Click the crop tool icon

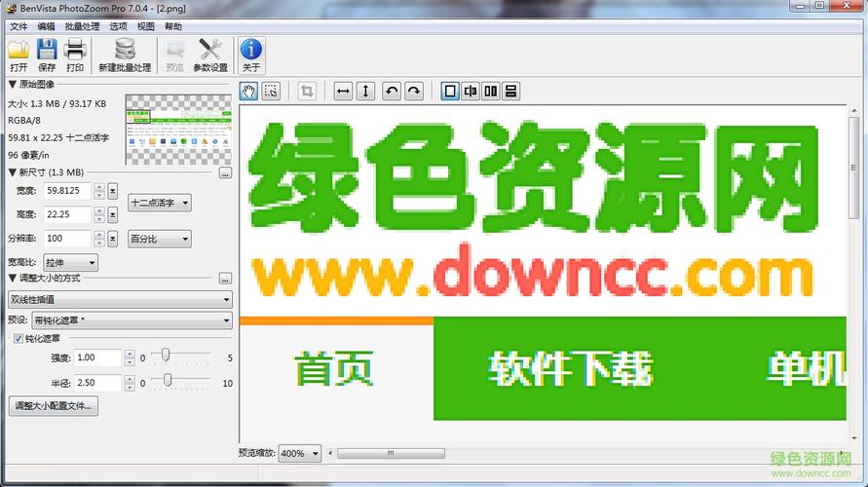(307, 91)
